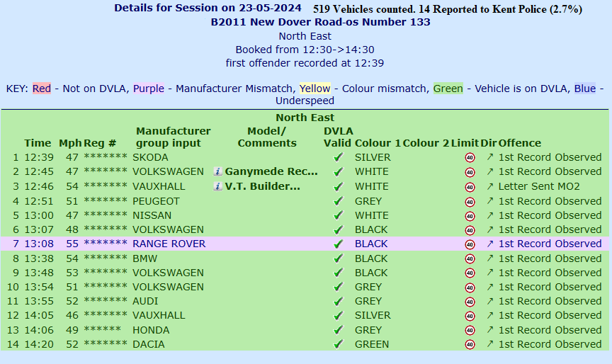
Task: Click the Colour 2 column header
Action: (x=426, y=143)
